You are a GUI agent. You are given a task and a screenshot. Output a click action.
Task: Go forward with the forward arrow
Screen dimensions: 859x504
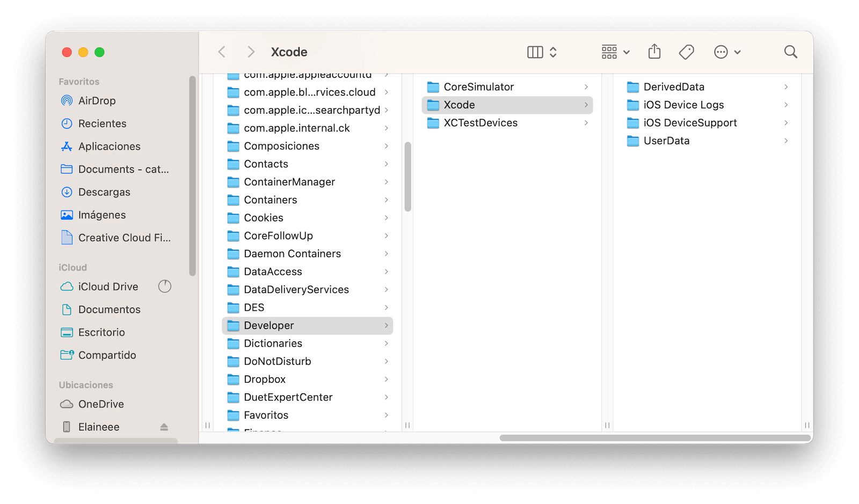coord(251,52)
